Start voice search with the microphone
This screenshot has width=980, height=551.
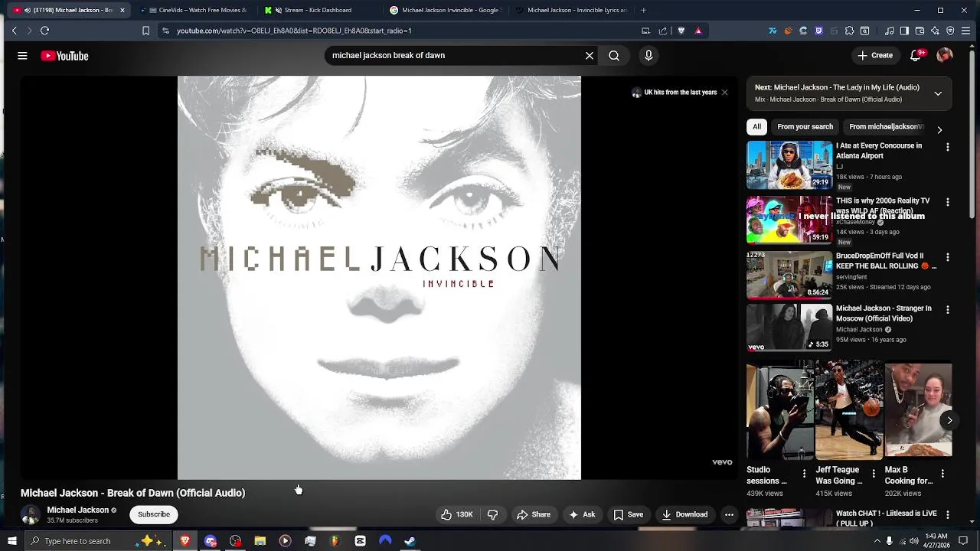[648, 55]
